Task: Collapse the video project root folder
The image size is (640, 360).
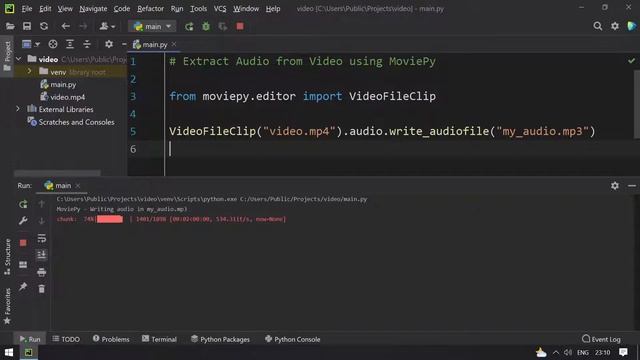Action: pyautogui.click(x=18, y=59)
